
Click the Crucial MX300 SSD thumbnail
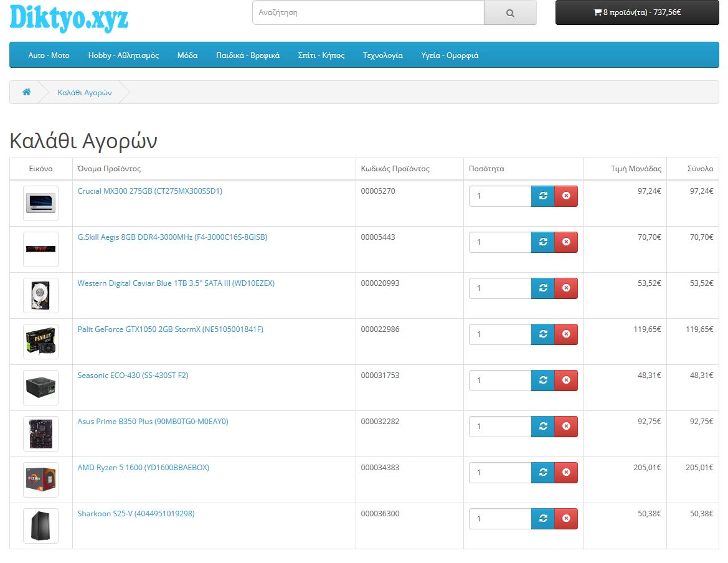[41, 203]
